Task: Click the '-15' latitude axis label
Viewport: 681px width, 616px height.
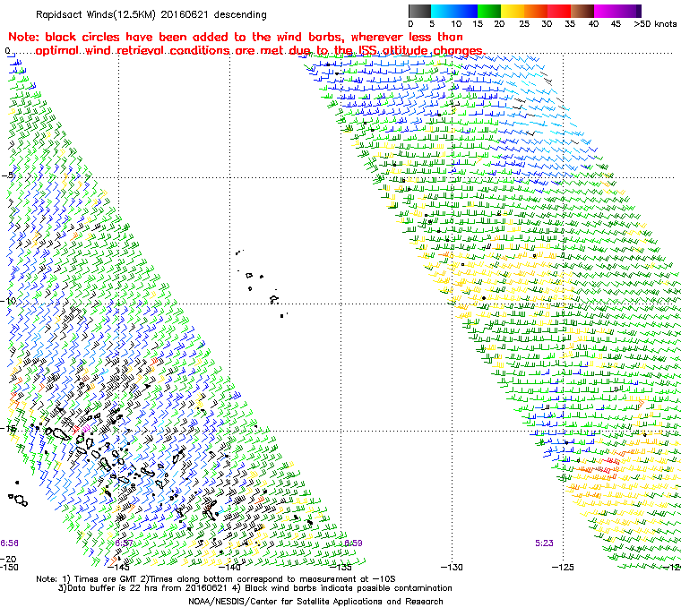Action: [x=9, y=429]
